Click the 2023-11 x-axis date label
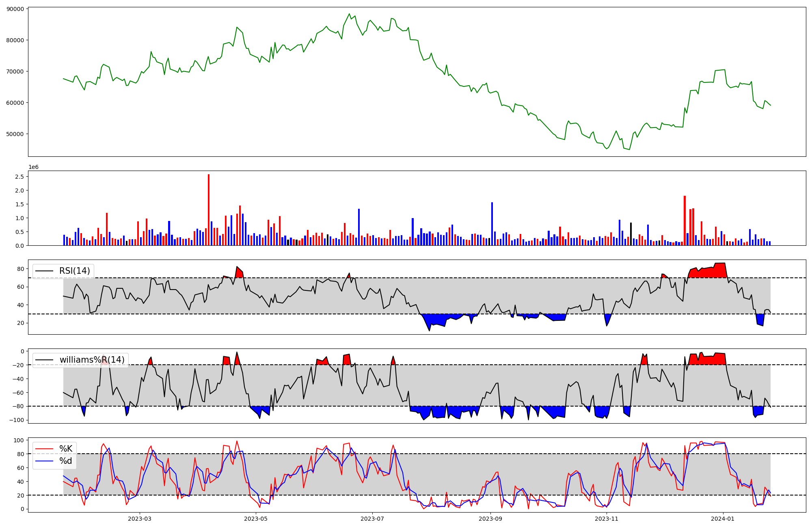The image size is (812, 528). tap(607, 519)
